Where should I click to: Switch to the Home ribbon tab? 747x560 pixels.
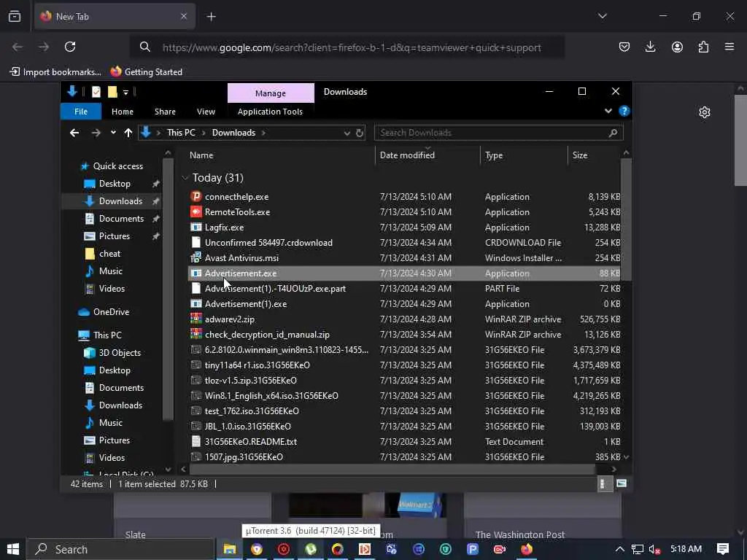click(x=123, y=112)
